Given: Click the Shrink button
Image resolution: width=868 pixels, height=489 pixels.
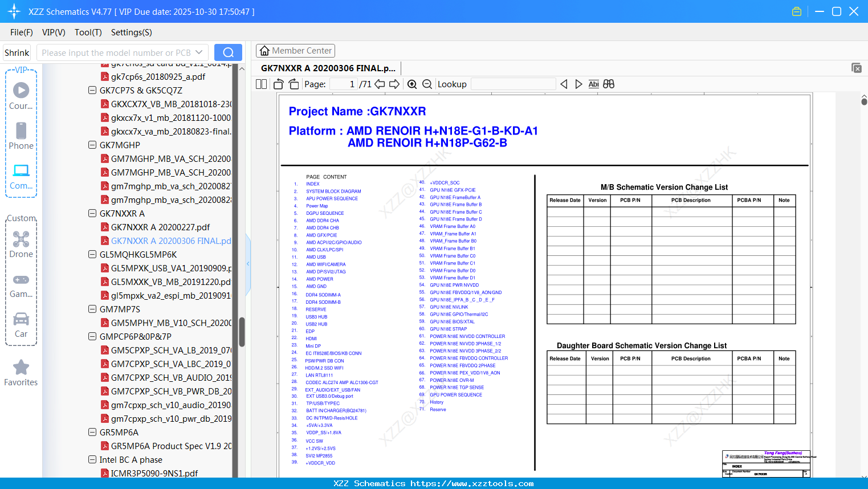Looking at the screenshot, I should tap(17, 52).
